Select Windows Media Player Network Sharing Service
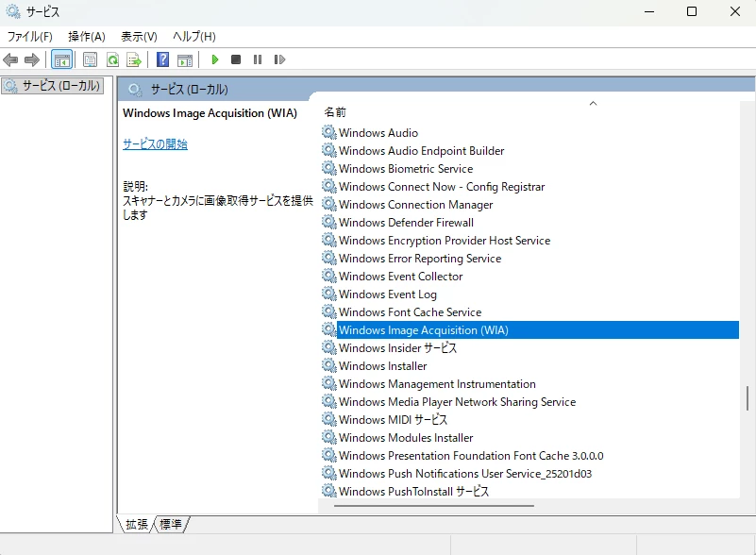This screenshot has width=756, height=555. (x=457, y=402)
